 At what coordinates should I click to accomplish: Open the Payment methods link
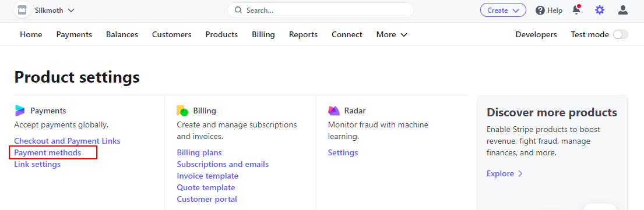[x=48, y=152]
